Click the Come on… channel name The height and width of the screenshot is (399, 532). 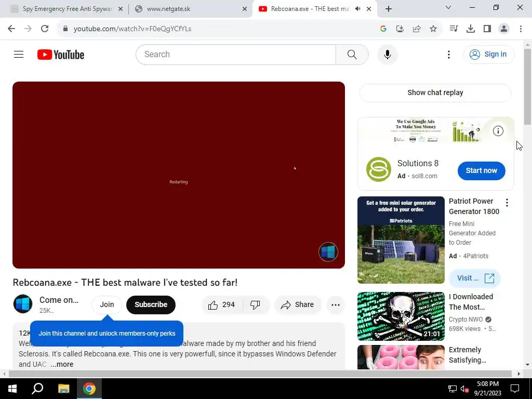(x=59, y=300)
